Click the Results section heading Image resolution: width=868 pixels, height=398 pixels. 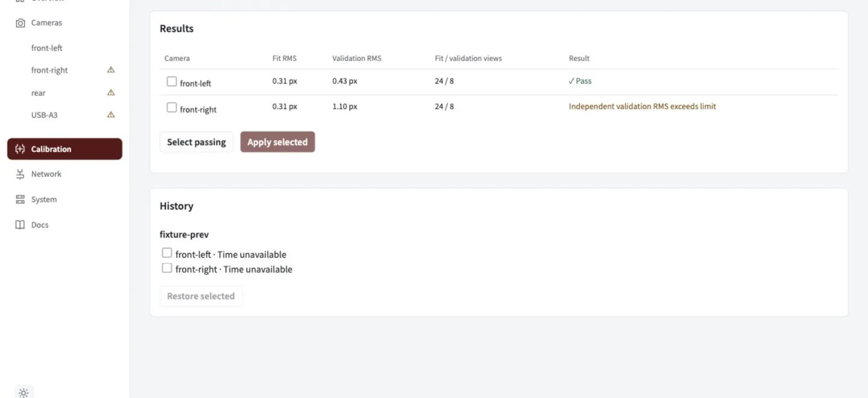[177, 29]
